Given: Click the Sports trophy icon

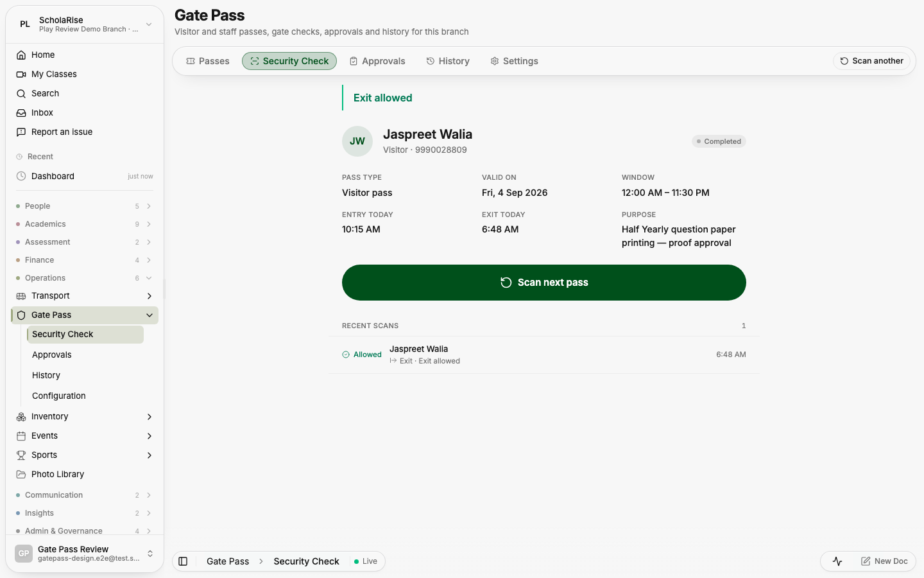Looking at the screenshot, I should point(21,455).
